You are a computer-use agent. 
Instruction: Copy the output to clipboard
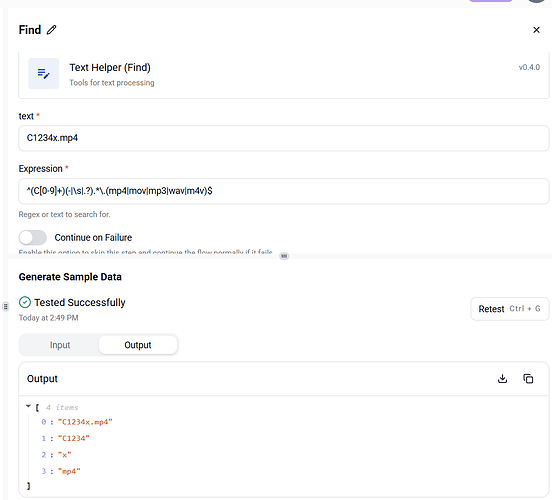click(x=528, y=379)
